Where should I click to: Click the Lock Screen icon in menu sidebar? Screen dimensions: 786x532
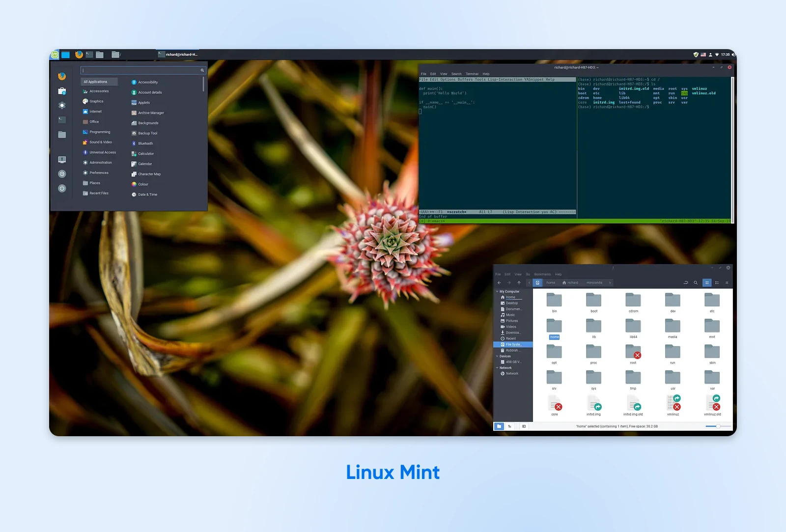tap(62, 160)
